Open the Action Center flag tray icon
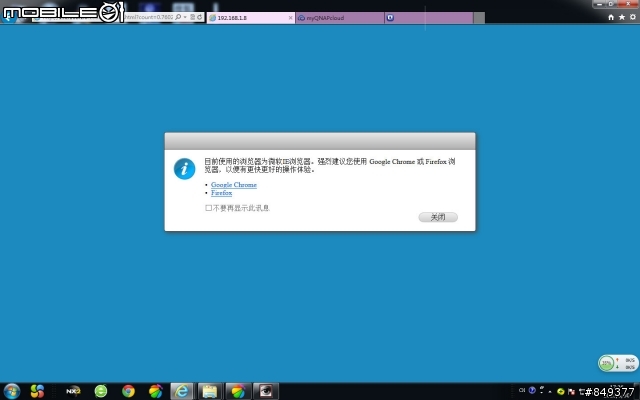 click(571, 392)
